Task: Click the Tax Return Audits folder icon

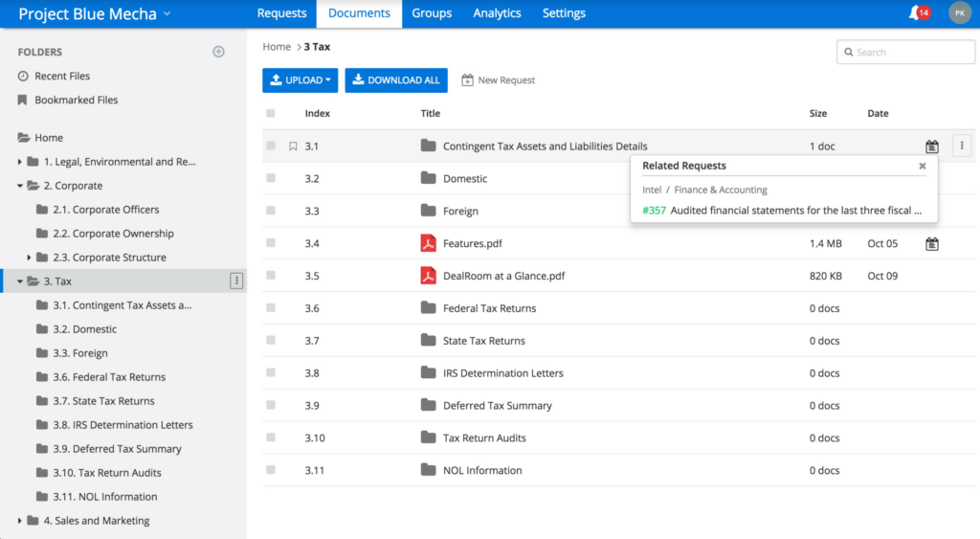Action: coord(428,438)
